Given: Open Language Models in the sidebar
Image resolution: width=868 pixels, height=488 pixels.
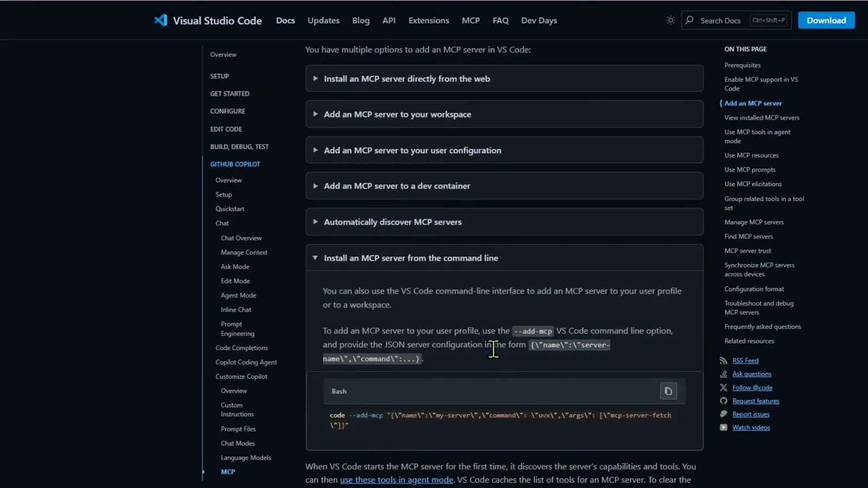Looking at the screenshot, I should [246, 458].
